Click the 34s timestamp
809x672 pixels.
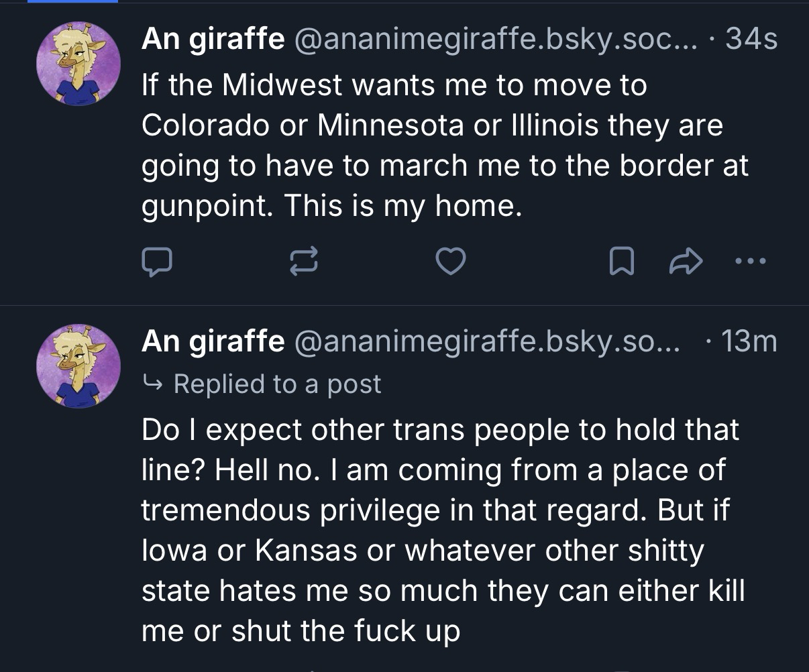[751, 40]
